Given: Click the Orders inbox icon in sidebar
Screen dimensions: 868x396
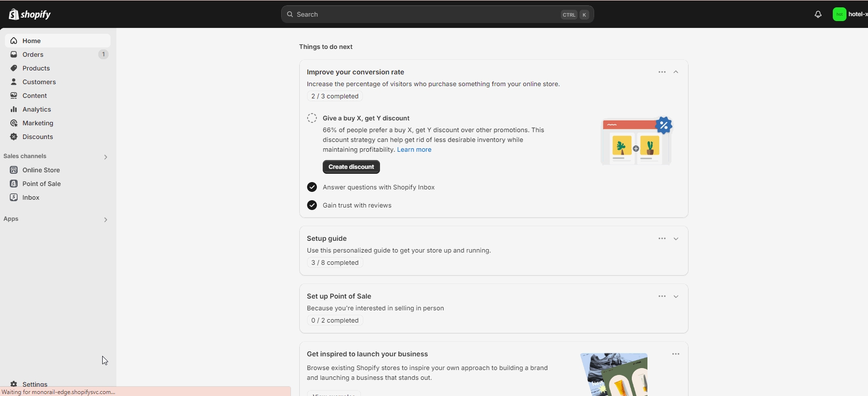Looking at the screenshot, I should pos(14,54).
